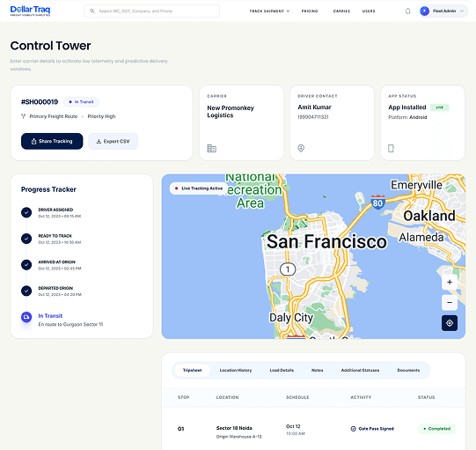
Task: Go to the Pricing menu item
Action: tap(310, 11)
